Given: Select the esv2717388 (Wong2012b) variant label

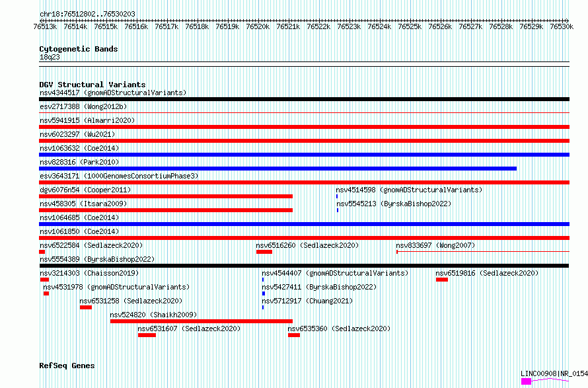Looking at the screenshot, I should 83,106.
